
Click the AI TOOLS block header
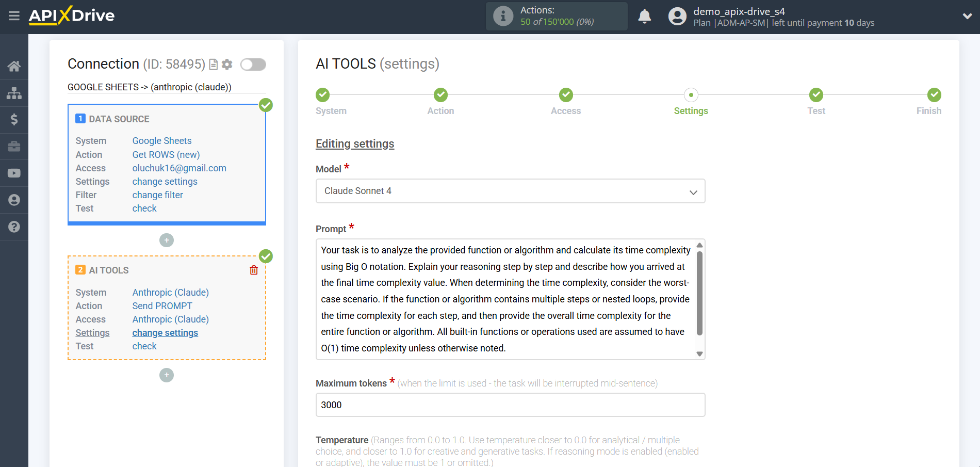pyautogui.click(x=109, y=270)
